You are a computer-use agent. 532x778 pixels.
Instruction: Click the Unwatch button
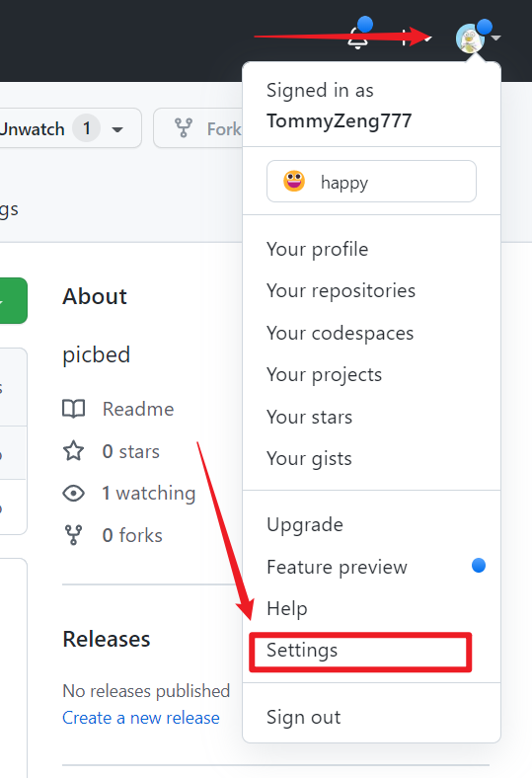pyautogui.click(x=68, y=128)
